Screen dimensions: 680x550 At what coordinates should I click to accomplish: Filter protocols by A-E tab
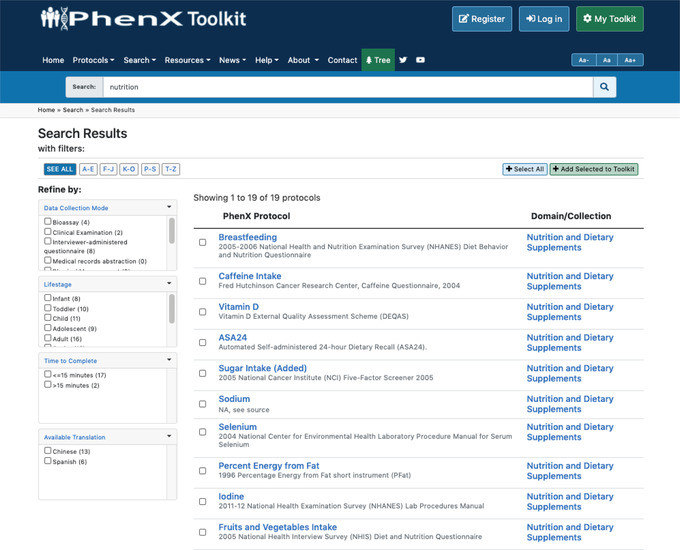click(x=88, y=169)
